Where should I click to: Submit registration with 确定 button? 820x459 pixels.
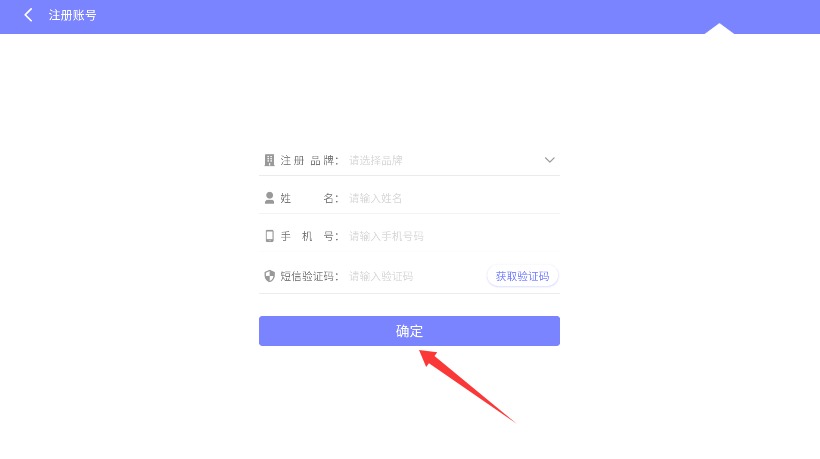[x=409, y=331]
